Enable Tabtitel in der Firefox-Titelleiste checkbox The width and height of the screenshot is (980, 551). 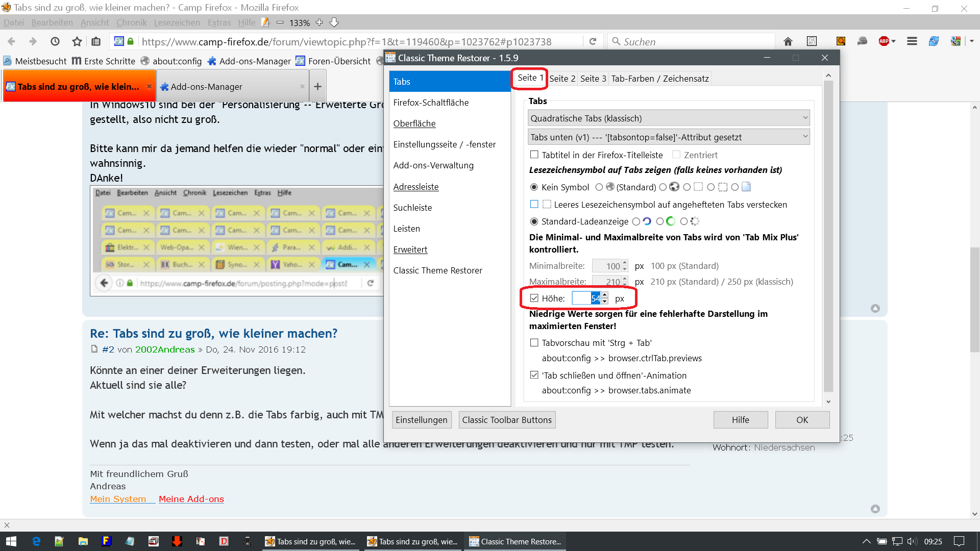point(534,155)
